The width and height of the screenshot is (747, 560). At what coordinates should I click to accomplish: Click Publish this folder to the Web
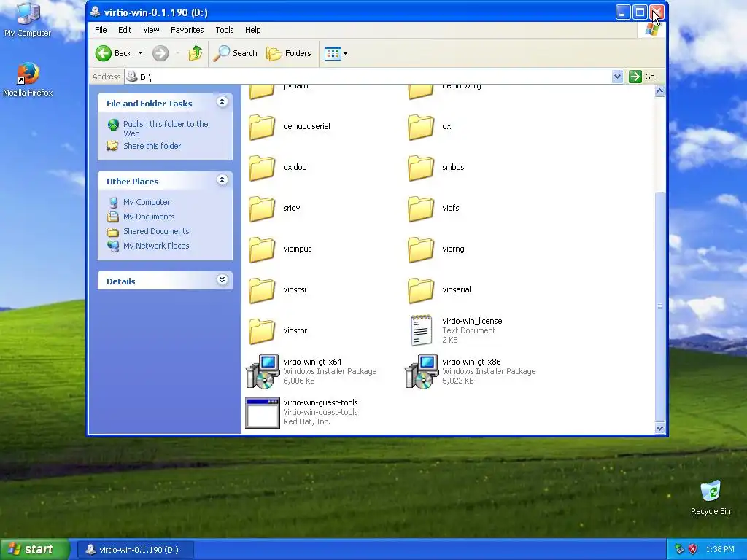pyautogui.click(x=166, y=128)
